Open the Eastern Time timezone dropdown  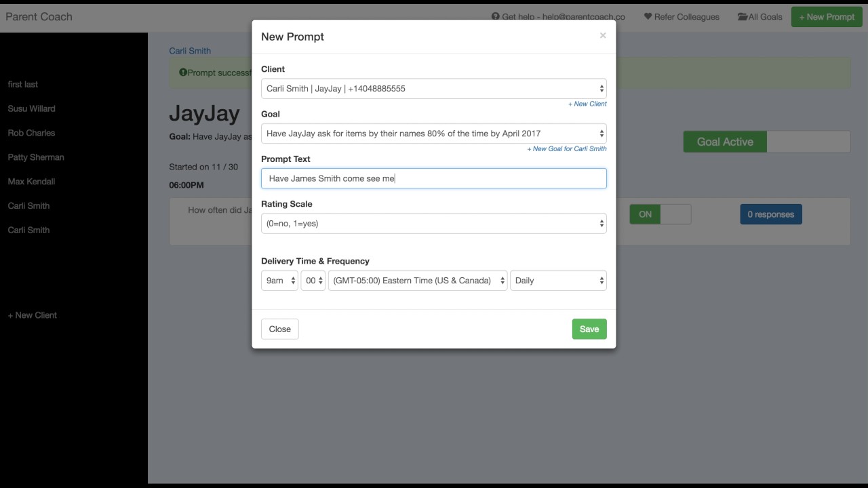[418, 281]
